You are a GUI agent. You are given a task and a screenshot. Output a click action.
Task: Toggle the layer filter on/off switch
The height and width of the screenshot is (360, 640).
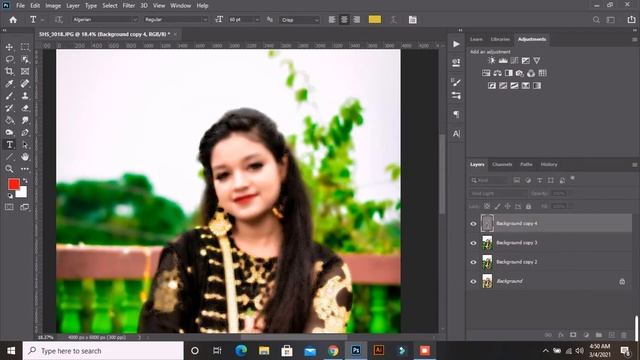pyautogui.click(x=572, y=179)
